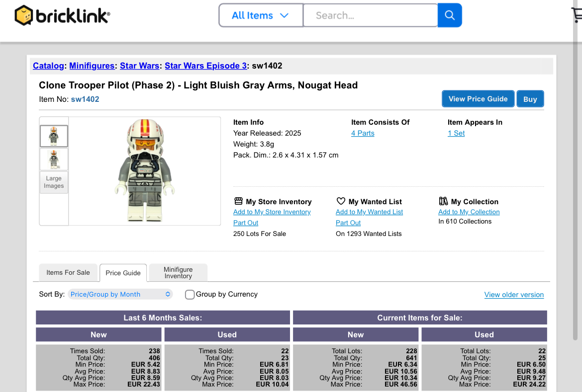Open the Sort By Price/Group by Month dropdown

(x=120, y=295)
